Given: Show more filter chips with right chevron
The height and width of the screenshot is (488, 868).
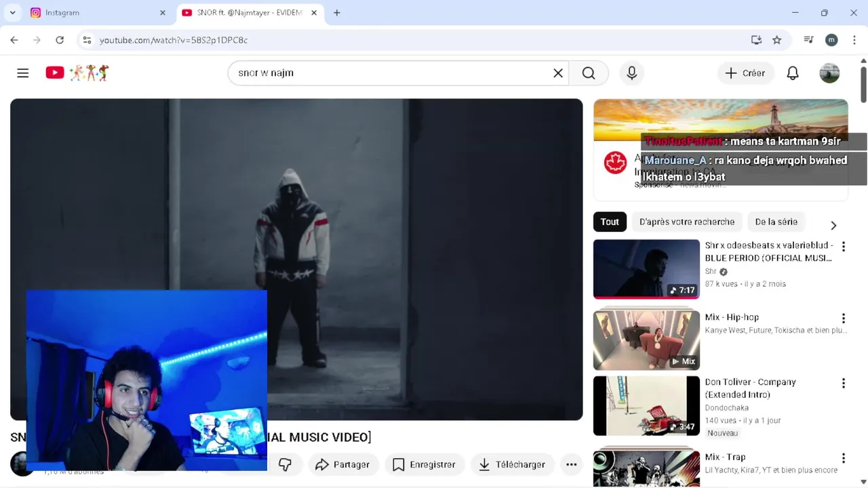Looking at the screenshot, I should pos(833,225).
